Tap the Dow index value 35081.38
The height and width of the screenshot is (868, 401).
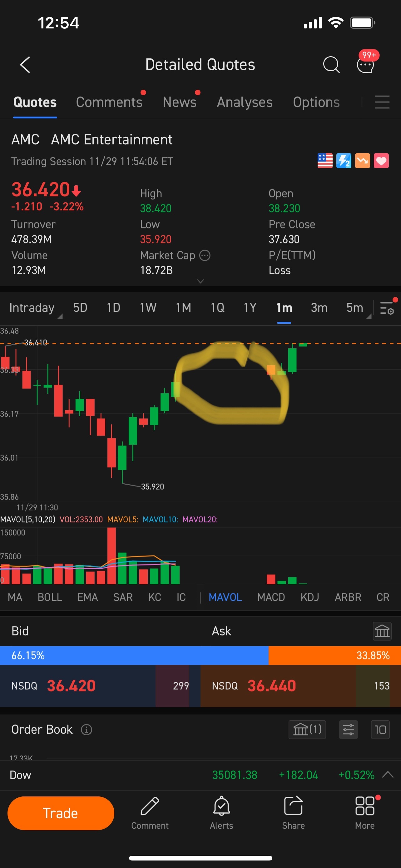click(235, 775)
